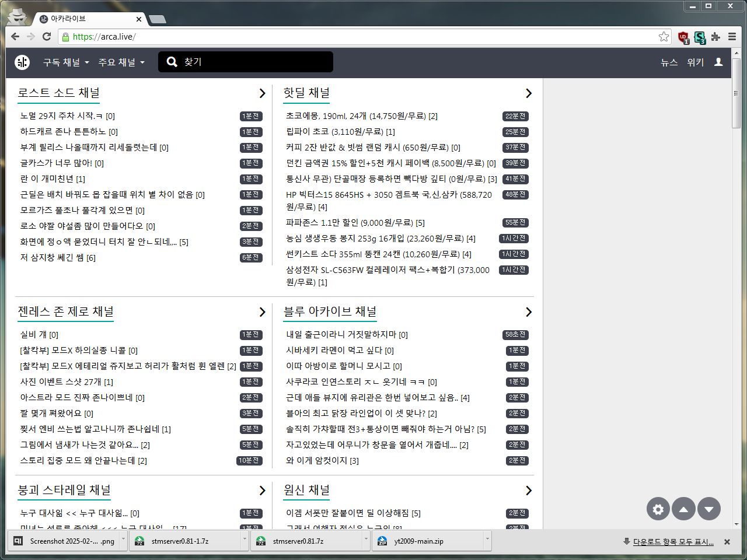The height and width of the screenshot is (560, 747).
Task: Reload the page with refresh icon
Action: coord(47,37)
